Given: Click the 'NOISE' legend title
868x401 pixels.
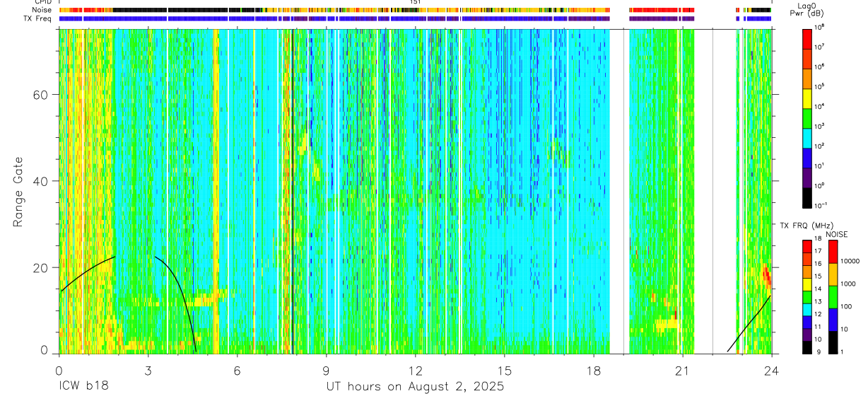Looking at the screenshot, I should tap(837, 234).
